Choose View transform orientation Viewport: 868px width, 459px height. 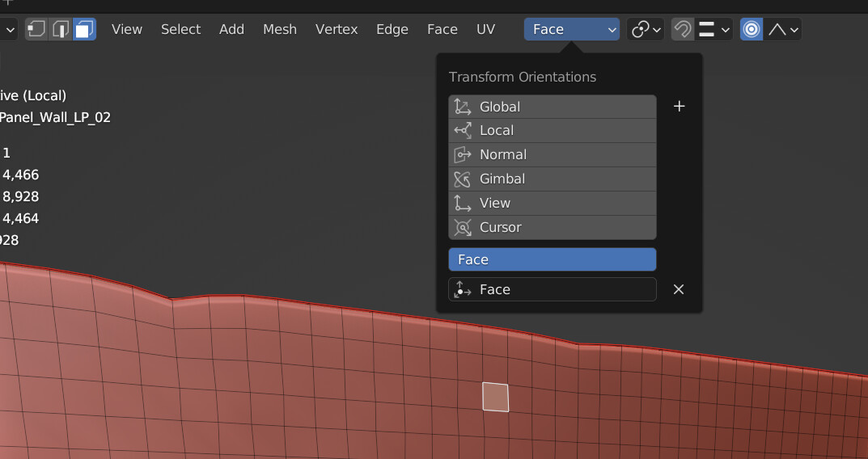553,203
